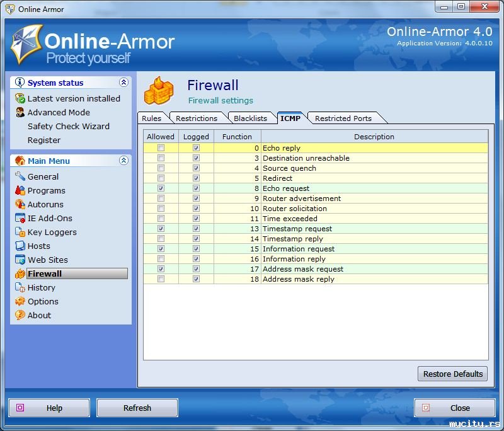Sort by the Function column header
This screenshot has width=504, height=431.
[x=238, y=137]
